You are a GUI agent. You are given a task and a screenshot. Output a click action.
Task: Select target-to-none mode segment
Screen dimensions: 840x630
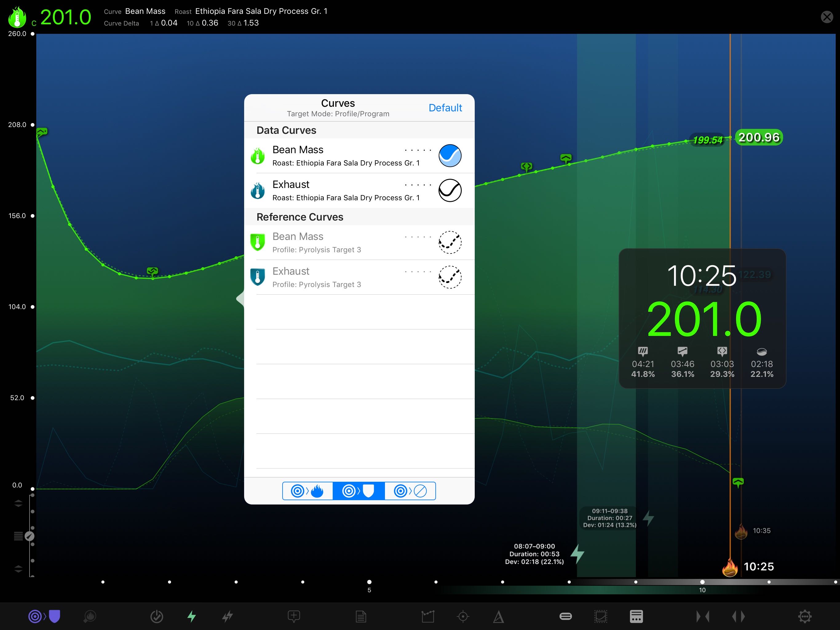click(410, 491)
